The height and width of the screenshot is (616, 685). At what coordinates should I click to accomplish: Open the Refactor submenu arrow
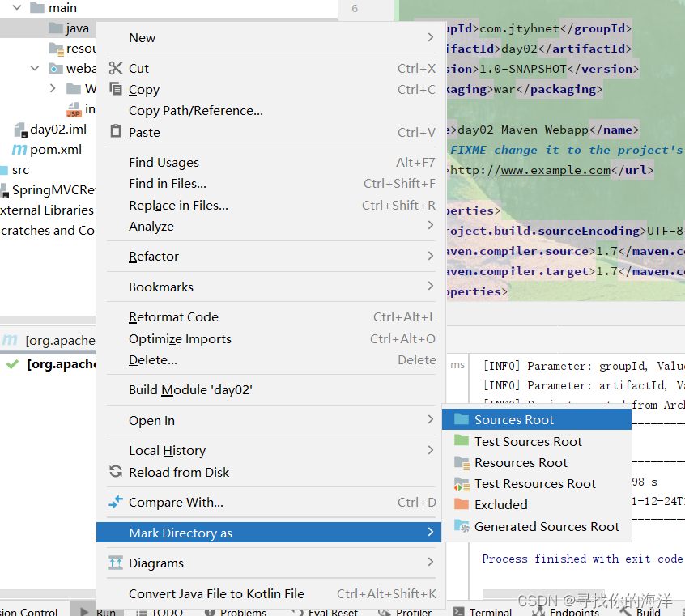pos(430,256)
